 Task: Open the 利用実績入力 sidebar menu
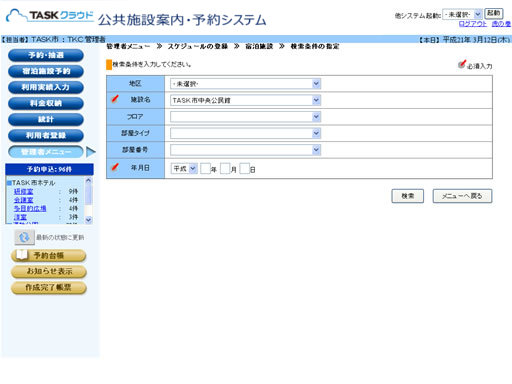coord(46,87)
